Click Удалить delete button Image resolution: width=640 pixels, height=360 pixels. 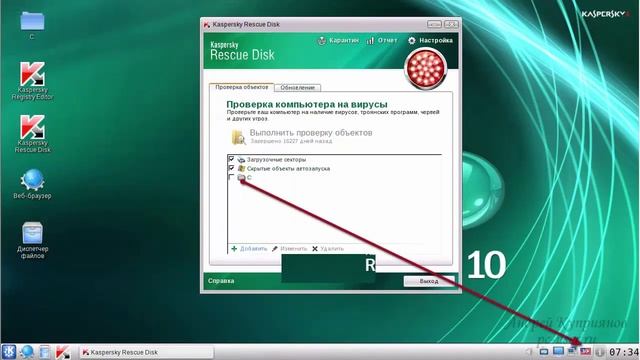click(328, 249)
